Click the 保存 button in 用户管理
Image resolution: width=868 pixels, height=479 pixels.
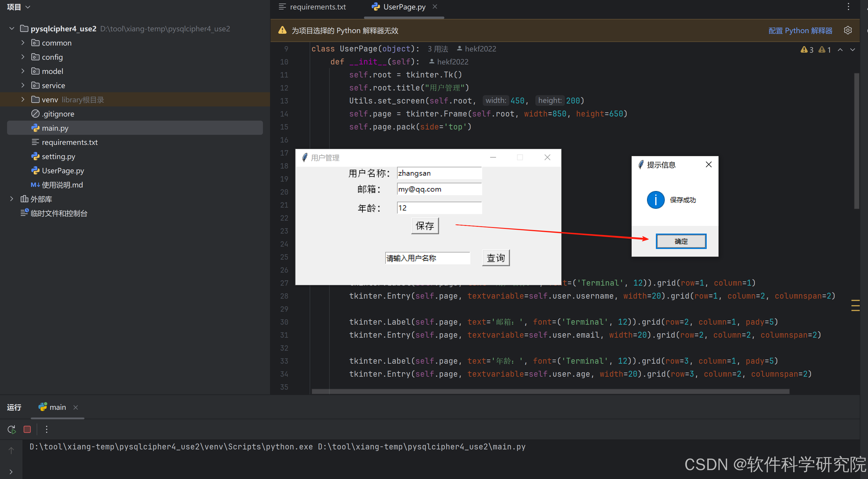tap(425, 226)
